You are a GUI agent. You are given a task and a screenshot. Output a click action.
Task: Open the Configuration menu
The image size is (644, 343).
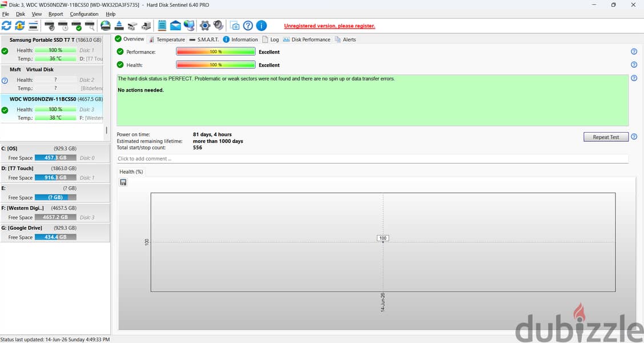tap(84, 14)
